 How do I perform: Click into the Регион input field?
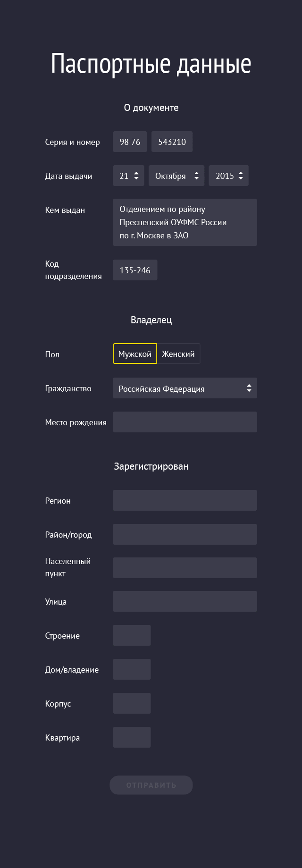(185, 500)
